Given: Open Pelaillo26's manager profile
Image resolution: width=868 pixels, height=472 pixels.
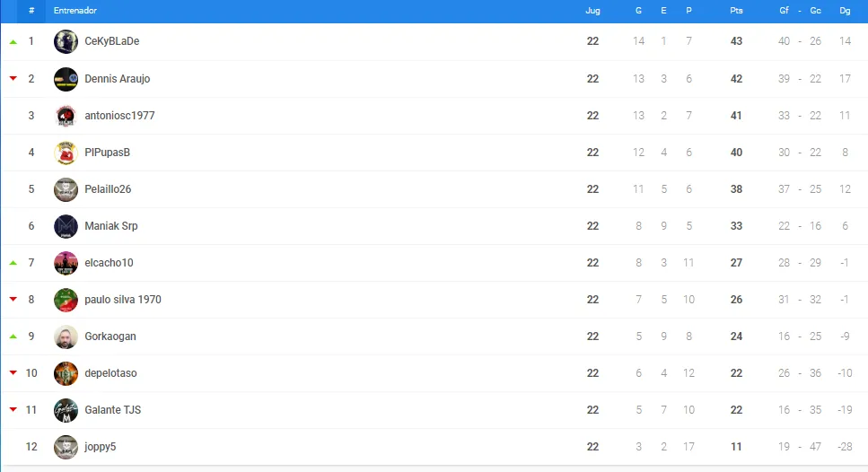Looking at the screenshot, I should [x=108, y=189].
